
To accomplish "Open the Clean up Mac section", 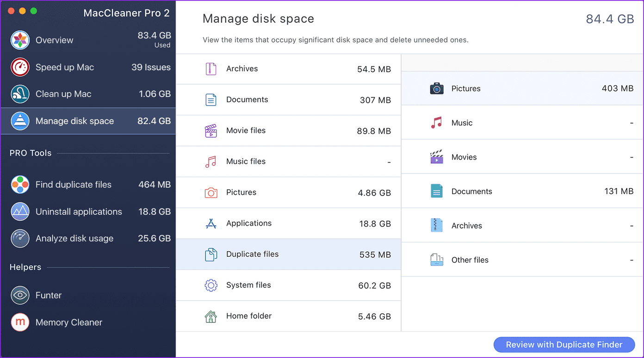I will click(88, 94).
